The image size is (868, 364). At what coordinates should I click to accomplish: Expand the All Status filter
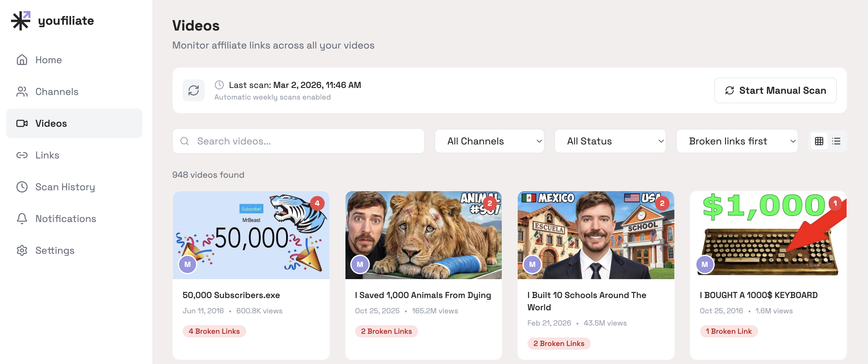tap(610, 141)
